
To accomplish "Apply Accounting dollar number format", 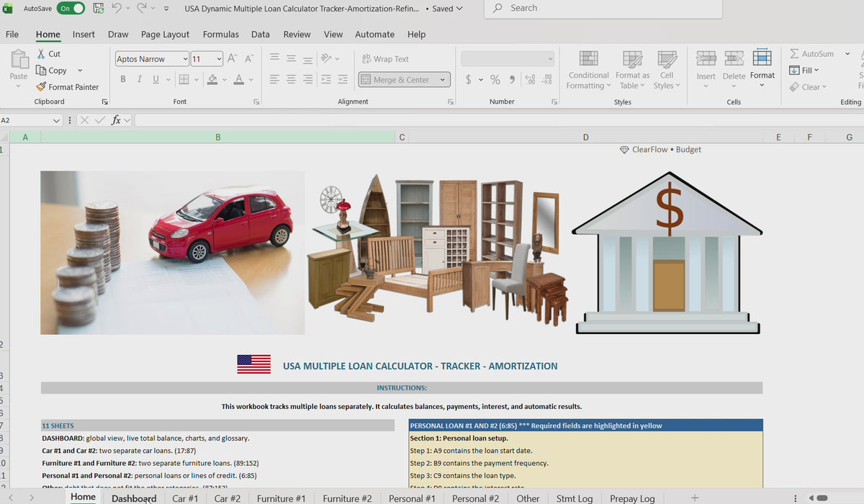I will coord(469,79).
